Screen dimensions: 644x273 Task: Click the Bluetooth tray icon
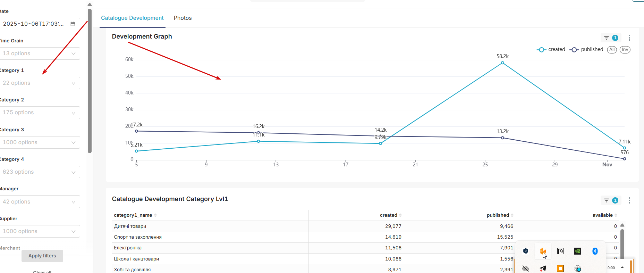[x=595, y=251]
